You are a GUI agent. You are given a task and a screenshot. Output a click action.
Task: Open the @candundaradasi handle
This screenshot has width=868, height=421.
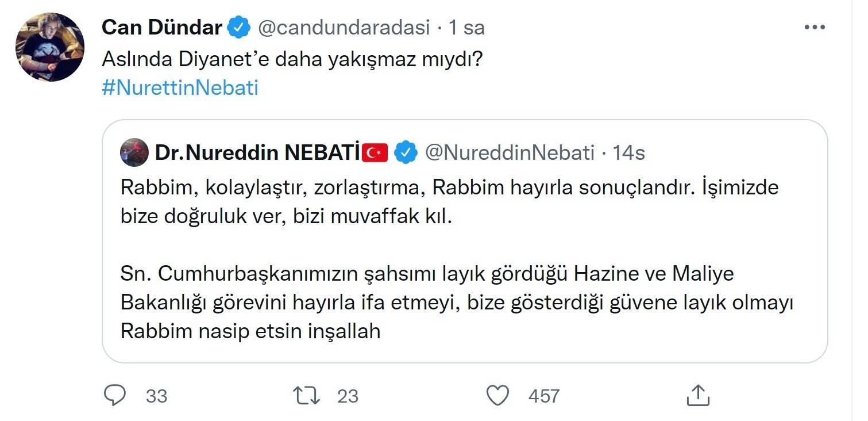click(344, 28)
